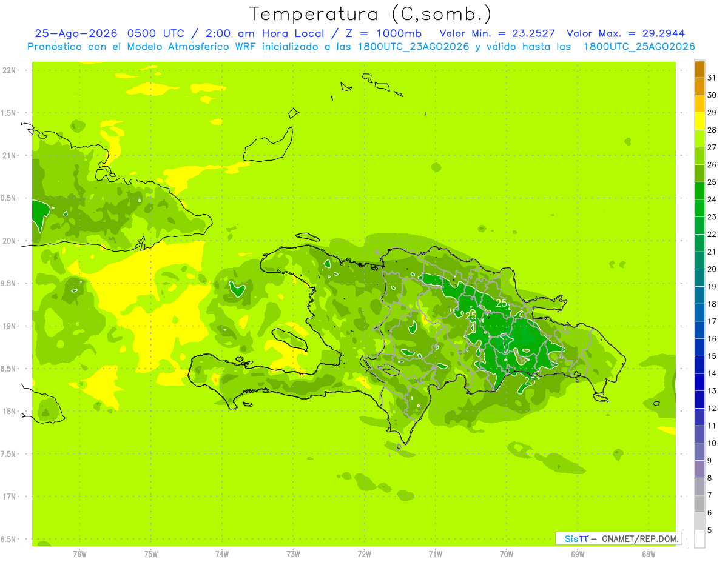728x562 pixels.
Task: Click the "21N" latitude label
Action: click(x=8, y=156)
